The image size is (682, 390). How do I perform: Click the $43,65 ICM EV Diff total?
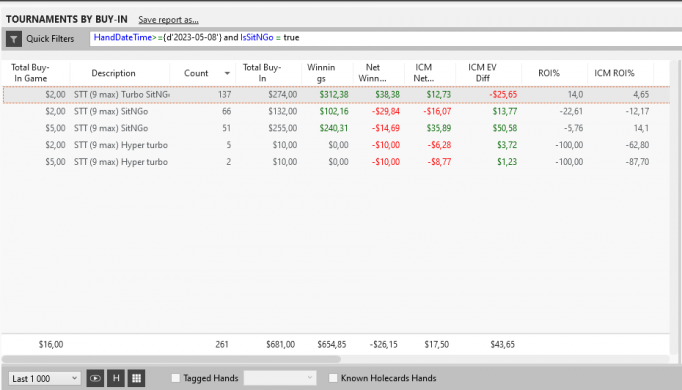(502, 344)
